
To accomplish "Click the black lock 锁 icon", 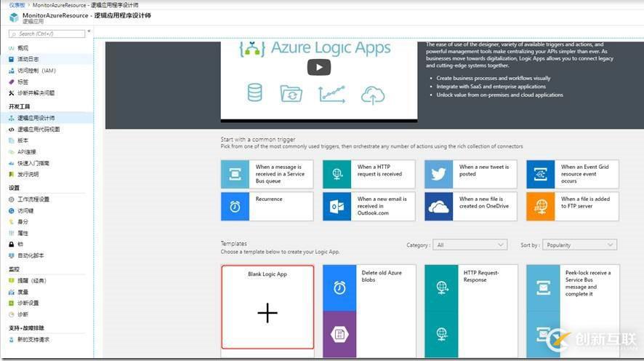I will (x=11, y=245).
